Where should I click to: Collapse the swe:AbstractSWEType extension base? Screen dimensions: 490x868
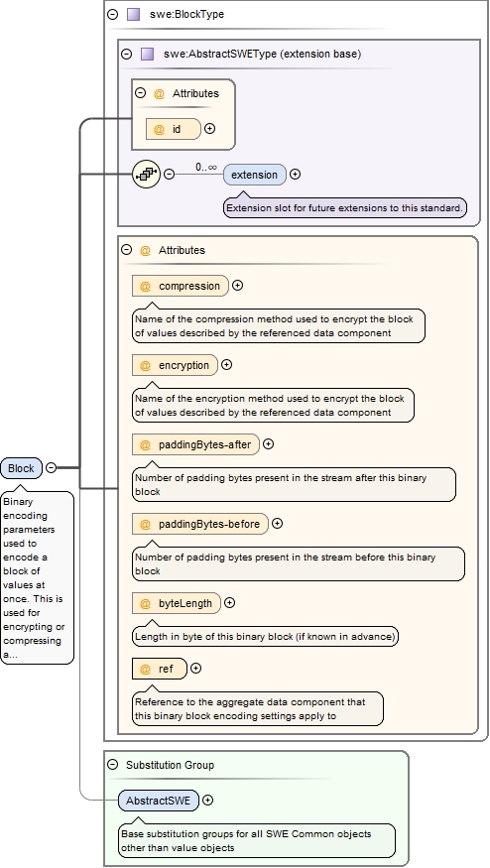[126, 54]
